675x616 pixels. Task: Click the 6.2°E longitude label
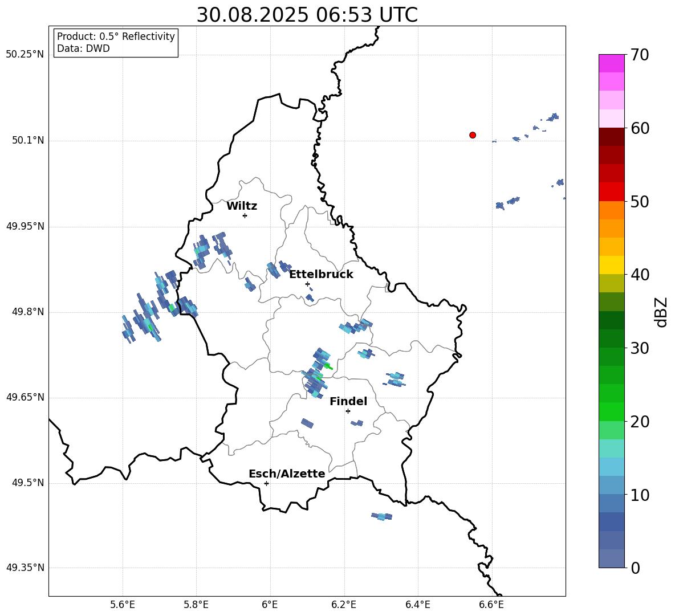344,605
